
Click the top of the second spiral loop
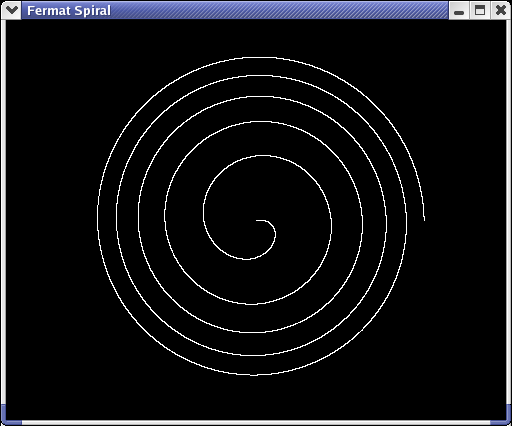(x=262, y=76)
